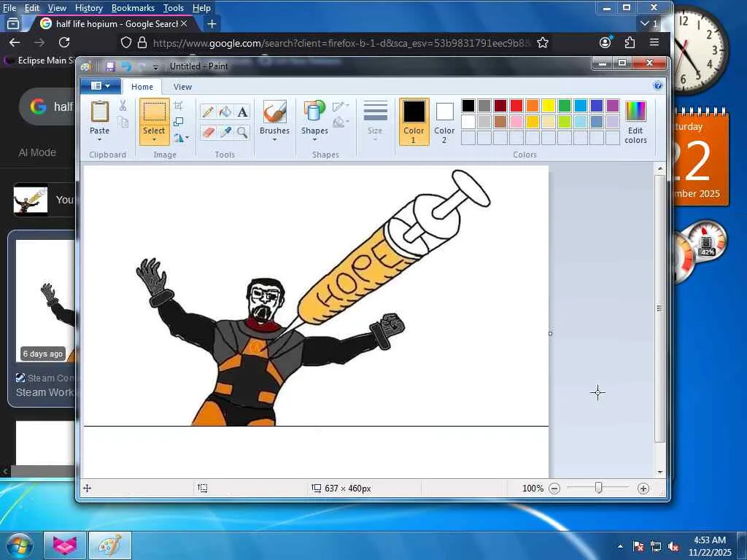Click the volume muted tray icon
This screenshot has height=560, width=747.
tap(673, 547)
